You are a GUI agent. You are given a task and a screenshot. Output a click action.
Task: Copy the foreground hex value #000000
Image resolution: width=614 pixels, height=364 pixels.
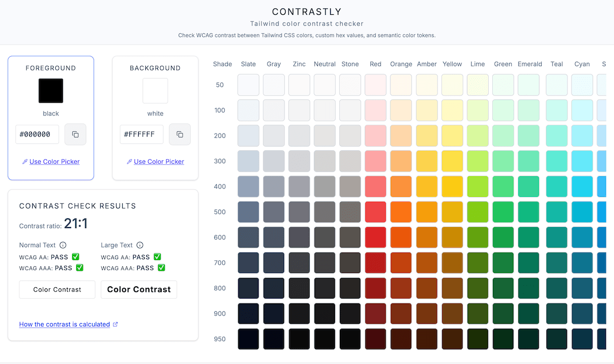75,134
